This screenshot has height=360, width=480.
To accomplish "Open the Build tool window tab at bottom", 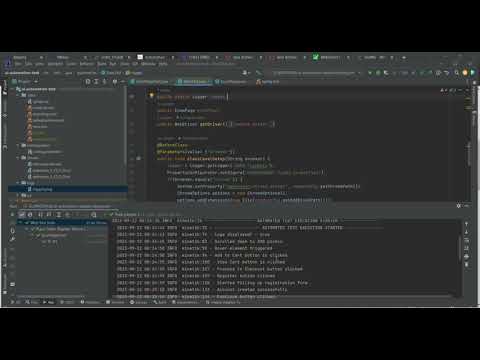I will (x=160, y=302).
